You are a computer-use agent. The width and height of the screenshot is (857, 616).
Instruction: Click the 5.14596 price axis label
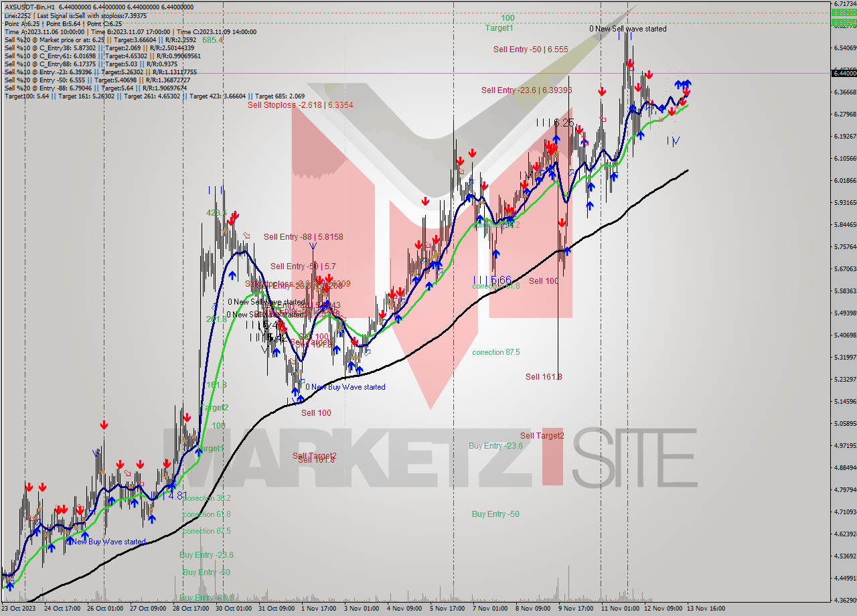point(844,401)
